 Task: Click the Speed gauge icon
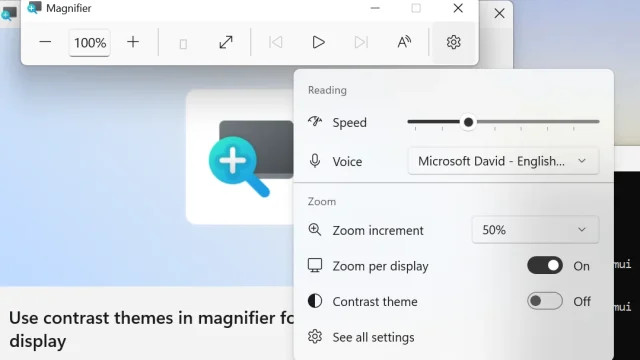315,121
